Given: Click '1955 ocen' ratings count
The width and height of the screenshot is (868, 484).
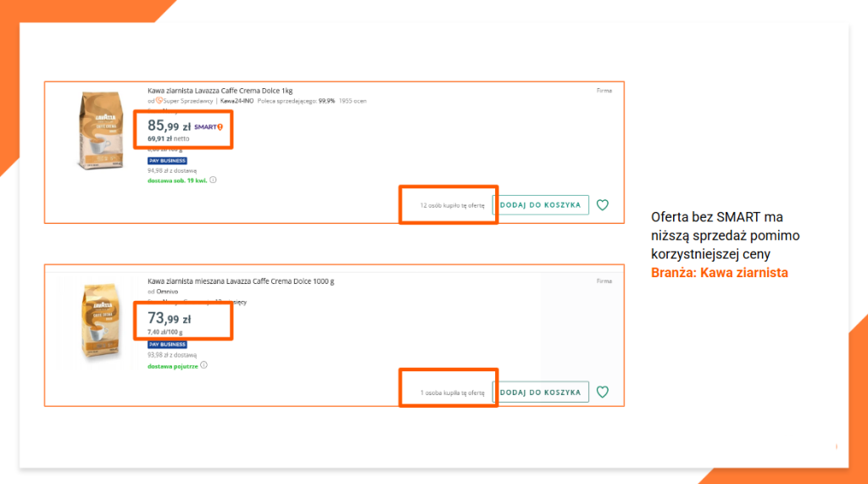Looking at the screenshot, I should pyautogui.click(x=353, y=101).
